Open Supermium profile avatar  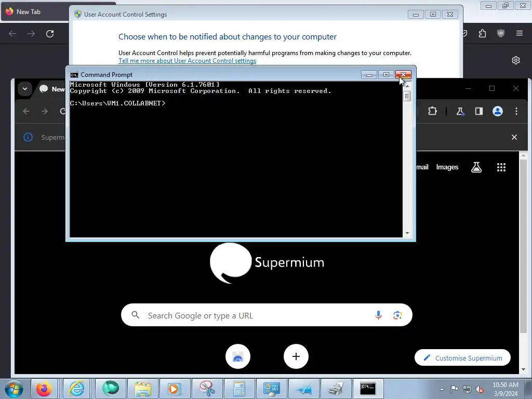tap(498, 111)
